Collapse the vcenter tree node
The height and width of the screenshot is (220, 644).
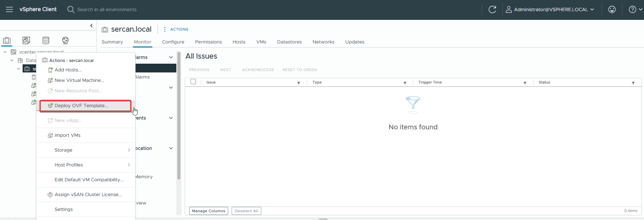[5, 52]
